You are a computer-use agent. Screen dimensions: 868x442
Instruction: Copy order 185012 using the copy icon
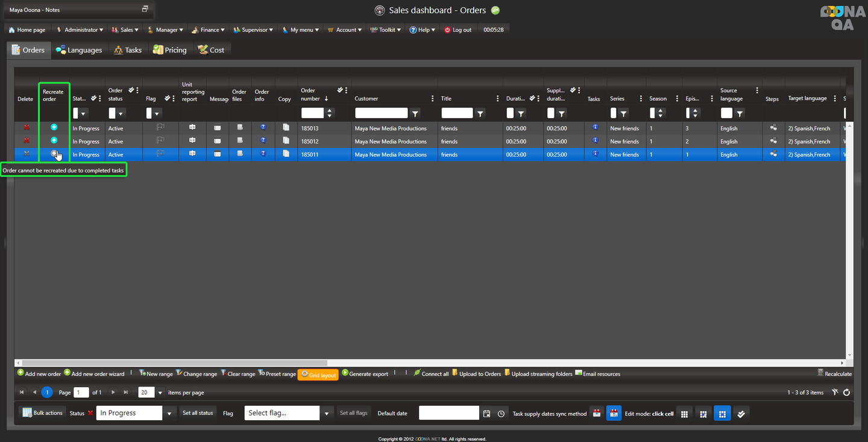pyautogui.click(x=286, y=140)
